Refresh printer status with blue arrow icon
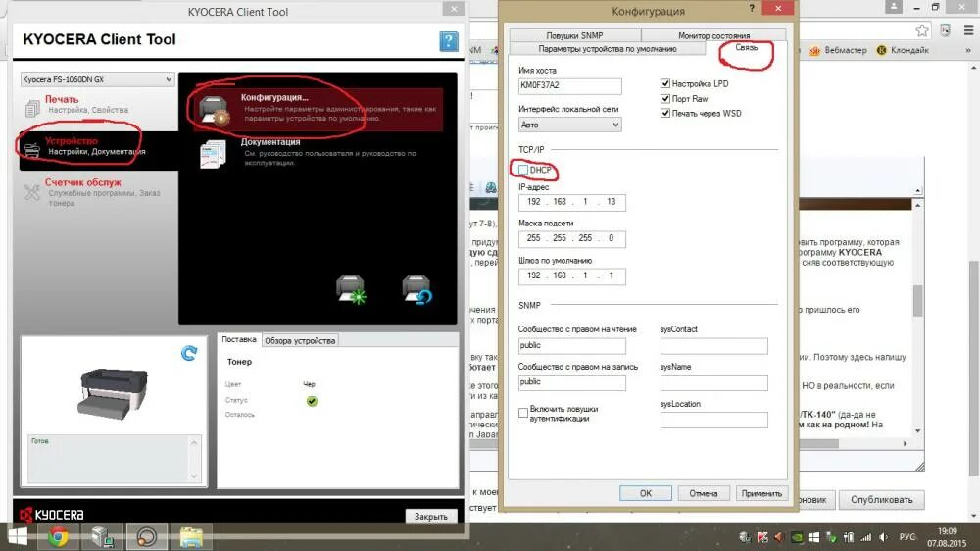Image resolution: width=980 pixels, height=551 pixels. [x=189, y=353]
